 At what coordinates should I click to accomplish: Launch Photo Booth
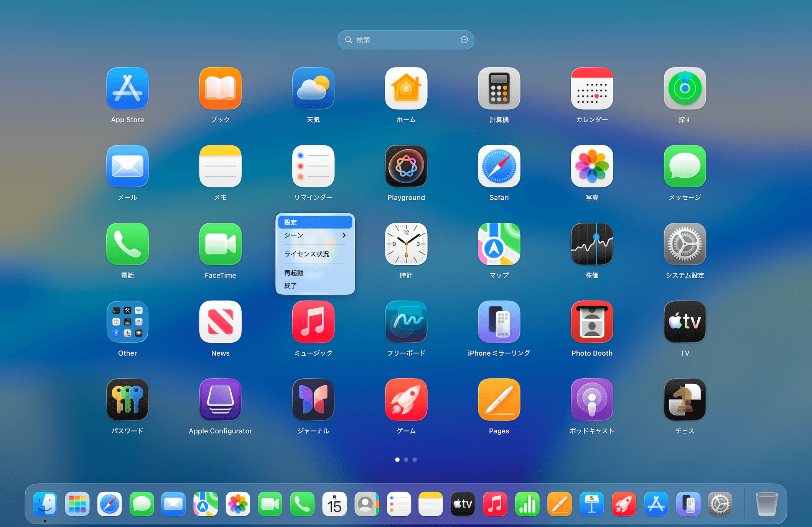click(x=592, y=322)
